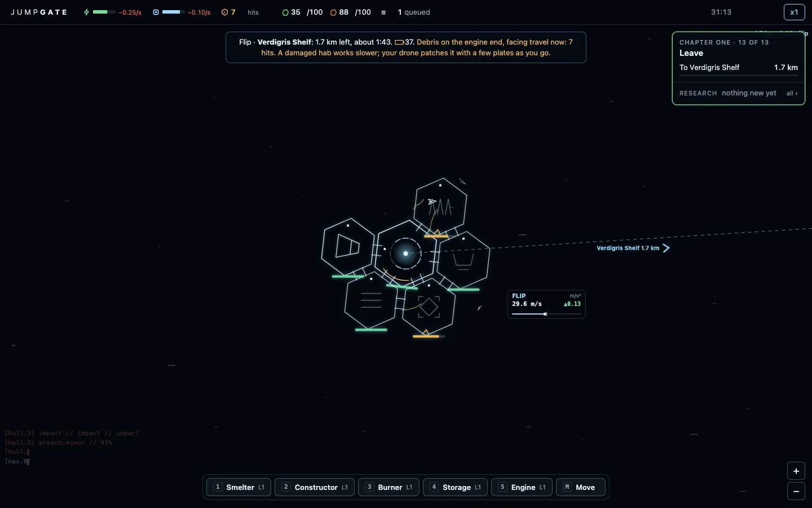Click the 'Leave' chapter title
Viewport: 812px width, 508px height.
click(x=691, y=53)
